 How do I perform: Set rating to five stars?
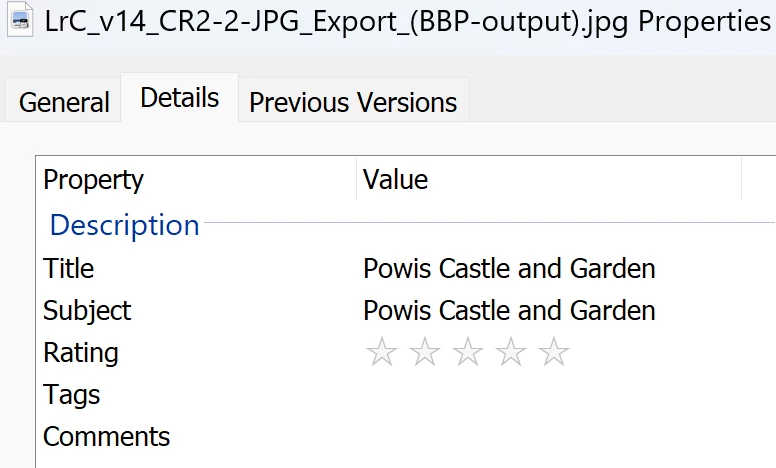(554, 353)
